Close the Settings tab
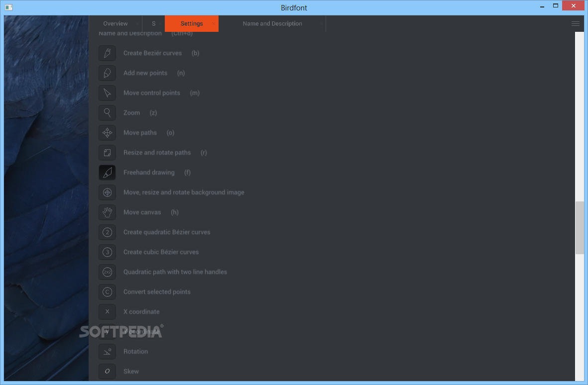This screenshot has width=588, height=385. (214, 23)
